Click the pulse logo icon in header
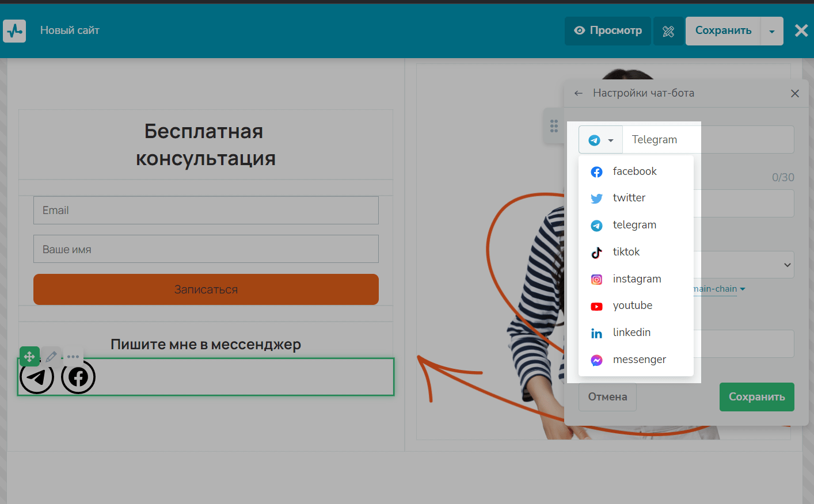The image size is (814, 504). 14,30
